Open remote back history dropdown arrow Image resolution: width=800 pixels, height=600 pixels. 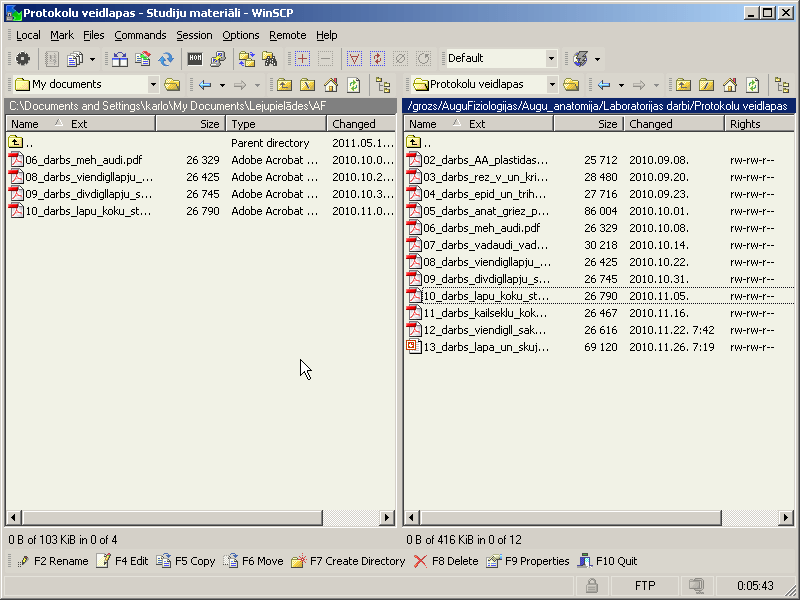click(x=621, y=85)
